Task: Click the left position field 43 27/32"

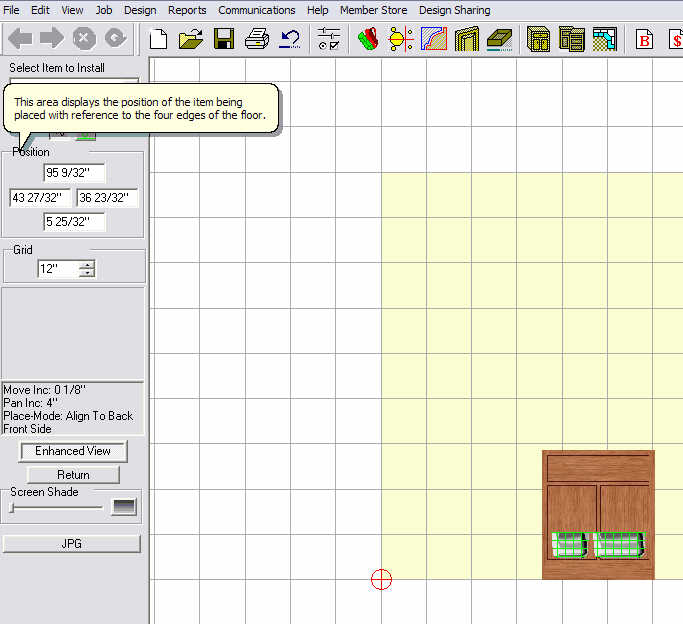Action: click(x=40, y=198)
